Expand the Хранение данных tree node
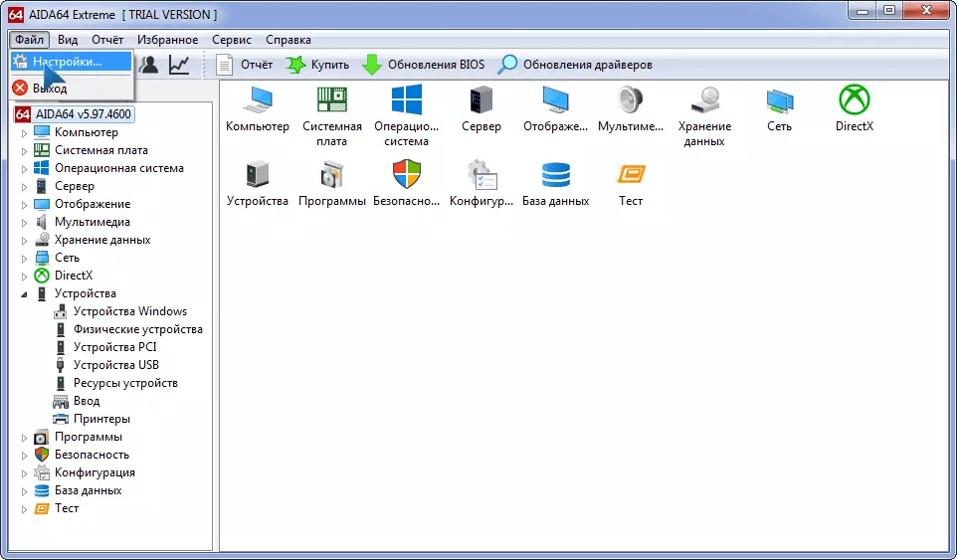 pyautogui.click(x=25, y=241)
